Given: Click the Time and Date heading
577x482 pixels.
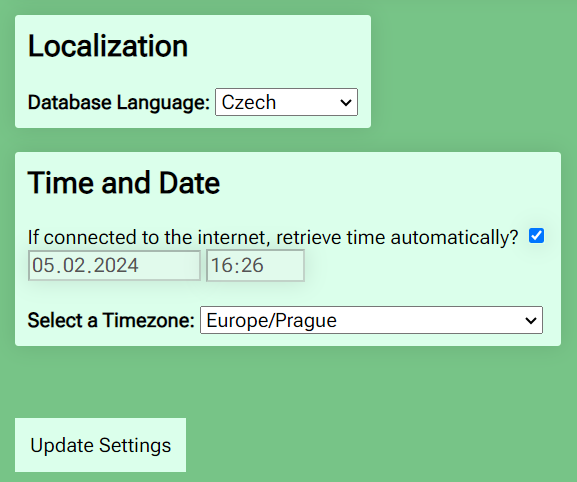Looking at the screenshot, I should (124, 182).
